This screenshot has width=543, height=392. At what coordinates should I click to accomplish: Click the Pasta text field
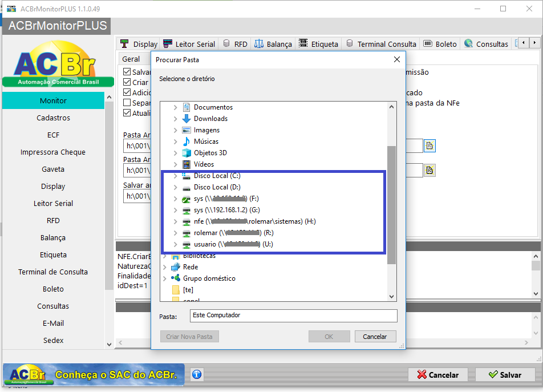tap(293, 316)
